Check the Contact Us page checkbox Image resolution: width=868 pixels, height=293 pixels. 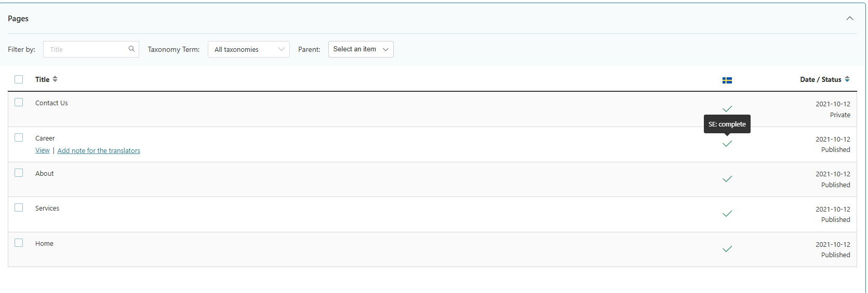point(19,102)
